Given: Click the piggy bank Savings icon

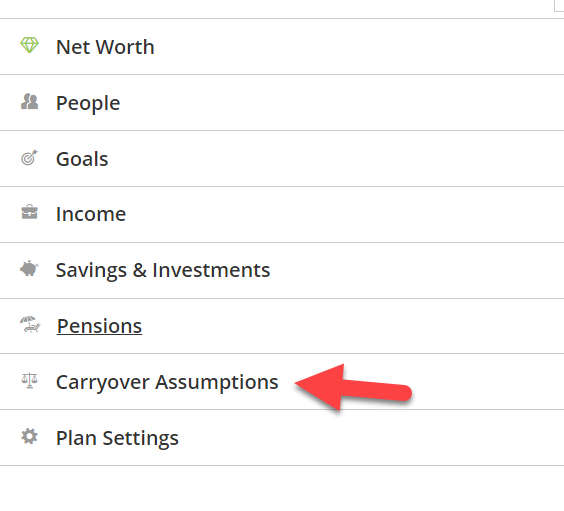Looking at the screenshot, I should [x=29, y=269].
